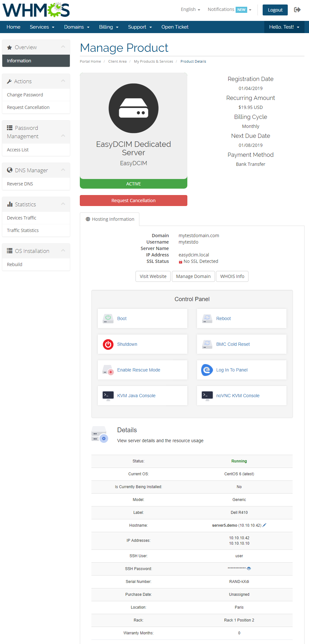Click the bar chart icon beside Statistics
The height and width of the screenshot is (644, 309).
[10, 204]
